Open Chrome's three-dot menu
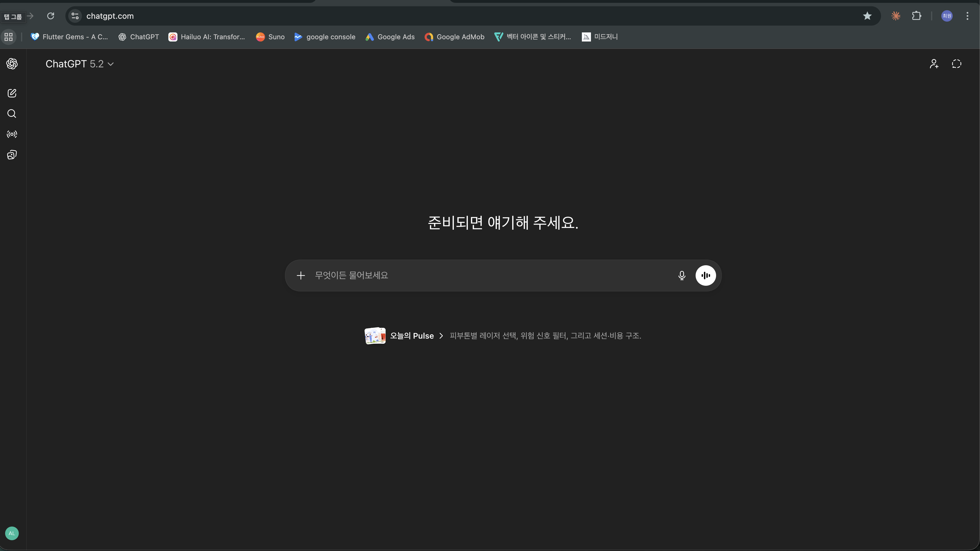The height and width of the screenshot is (551, 980). point(967,16)
